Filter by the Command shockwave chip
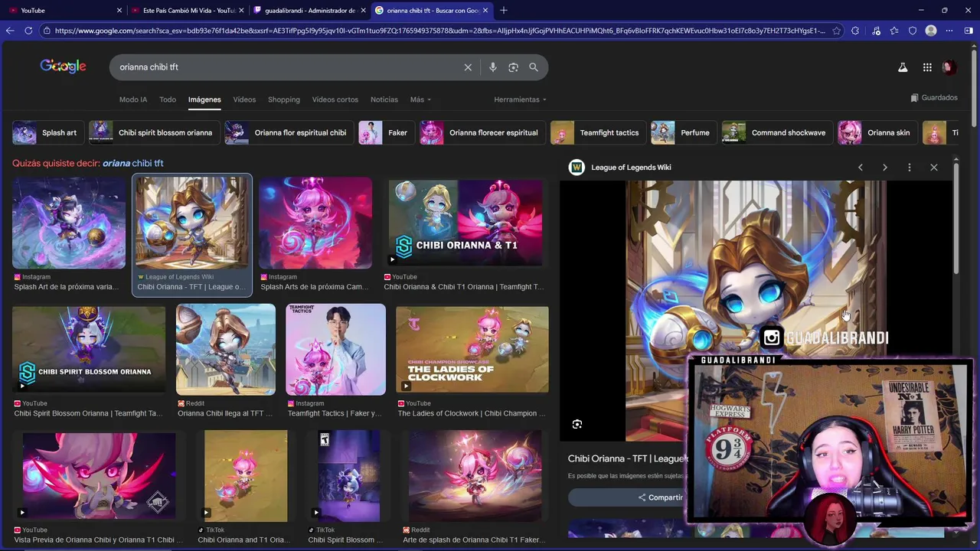The image size is (980, 551). point(777,132)
